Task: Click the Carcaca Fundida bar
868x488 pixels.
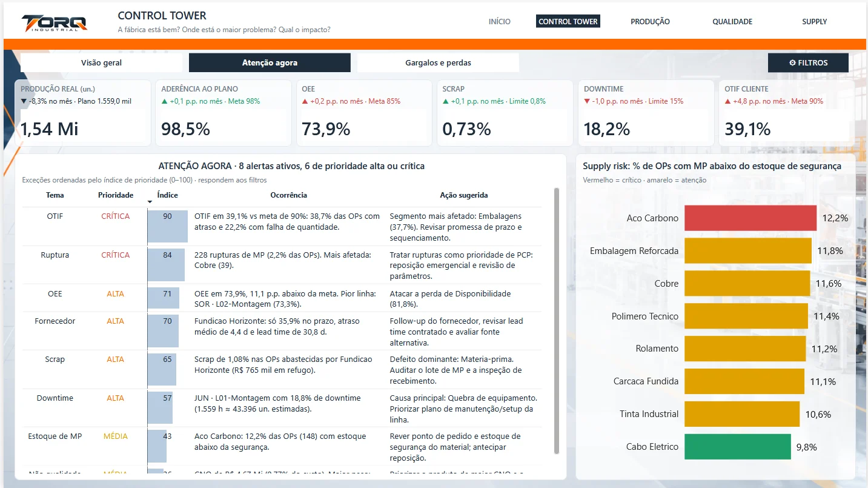Action: pos(744,382)
